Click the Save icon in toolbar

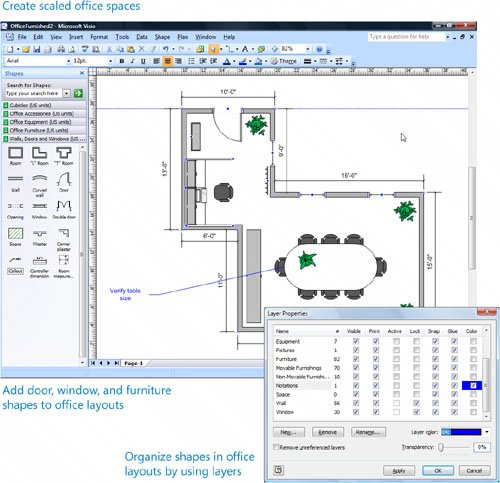[37, 49]
